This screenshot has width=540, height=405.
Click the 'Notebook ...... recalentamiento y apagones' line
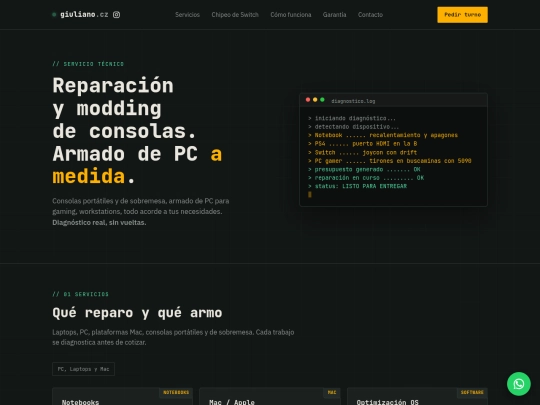click(x=383, y=135)
